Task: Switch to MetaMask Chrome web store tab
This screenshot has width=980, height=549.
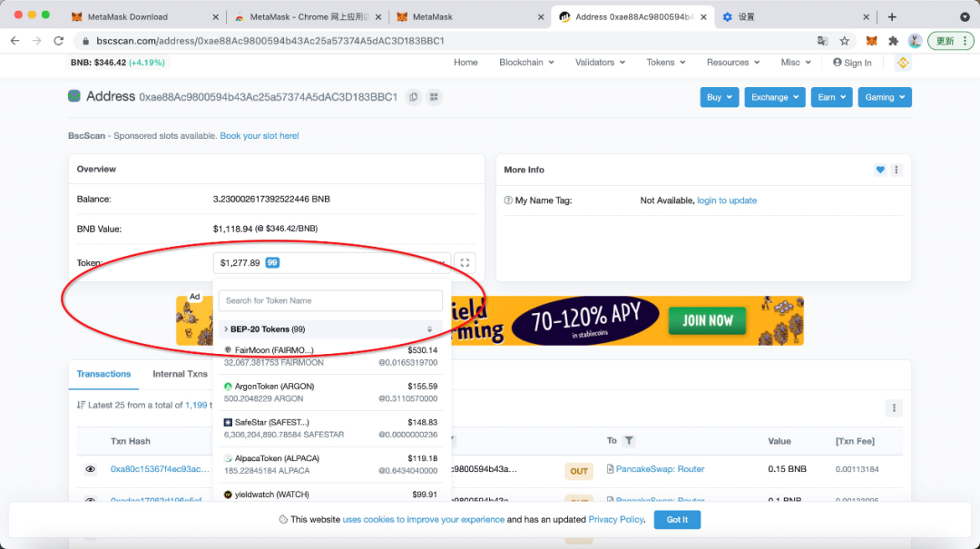Action: [x=308, y=17]
